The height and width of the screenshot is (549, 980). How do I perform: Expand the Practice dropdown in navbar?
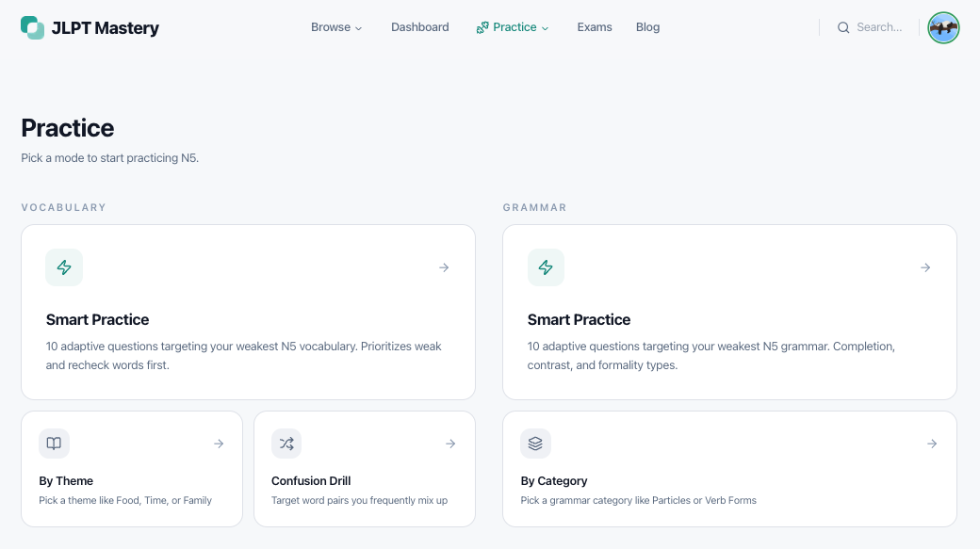[514, 27]
